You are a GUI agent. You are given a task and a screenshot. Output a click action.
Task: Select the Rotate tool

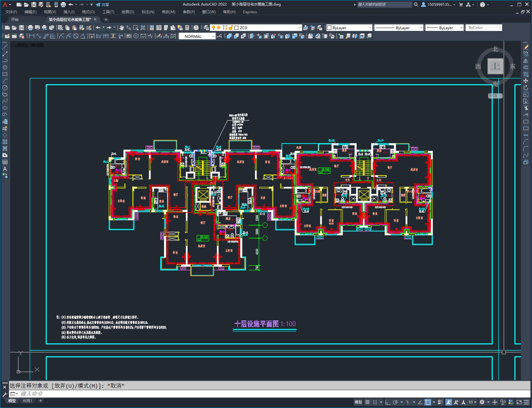526,88
